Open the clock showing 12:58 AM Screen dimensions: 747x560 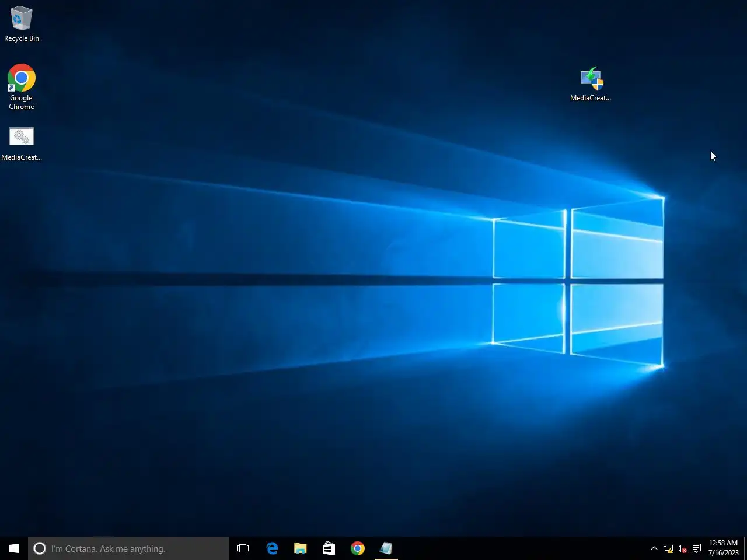pyautogui.click(x=724, y=548)
